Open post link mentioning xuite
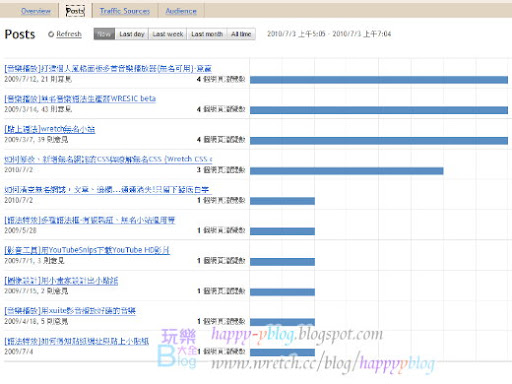The width and height of the screenshot is (512, 384). (x=70, y=311)
